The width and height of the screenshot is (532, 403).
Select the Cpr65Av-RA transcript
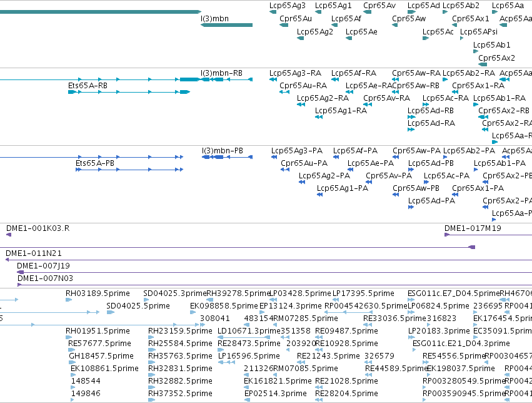tap(386, 98)
